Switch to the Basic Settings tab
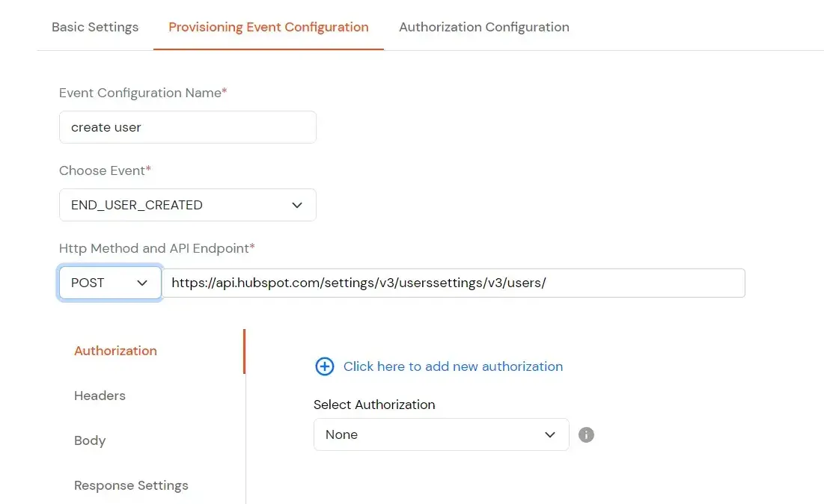 [95, 28]
